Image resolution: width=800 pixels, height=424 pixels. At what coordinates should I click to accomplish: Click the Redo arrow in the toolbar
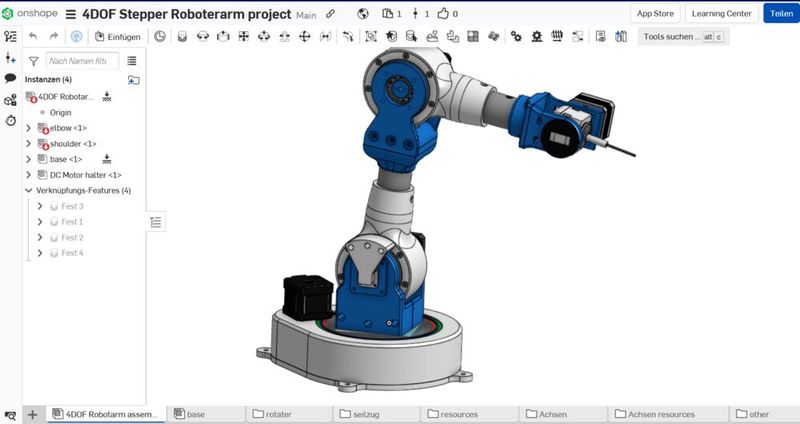pyautogui.click(x=54, y=36)
